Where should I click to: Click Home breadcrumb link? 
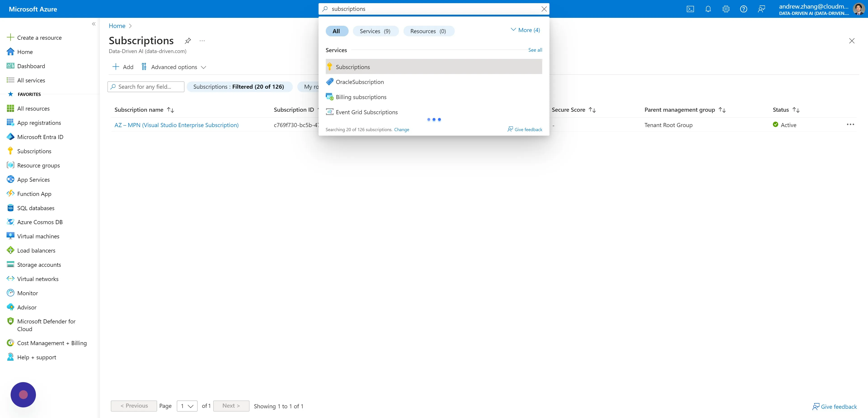point(117,26)
